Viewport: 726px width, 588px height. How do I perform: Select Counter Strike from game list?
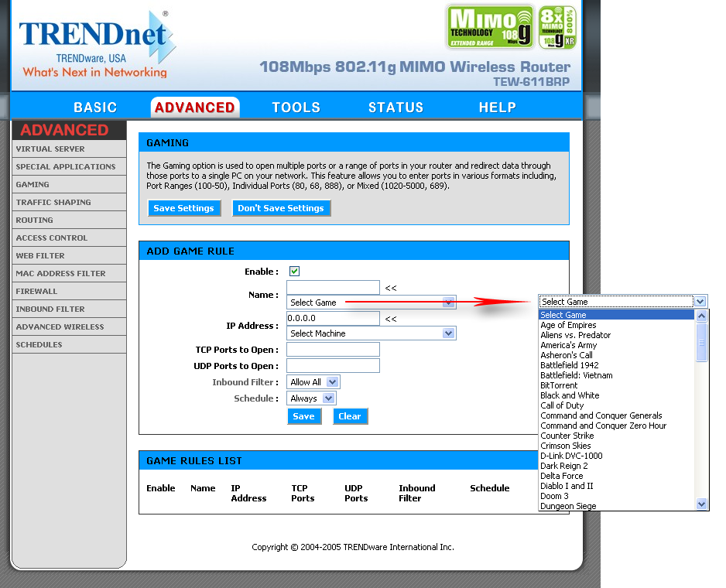coord(617,436)
